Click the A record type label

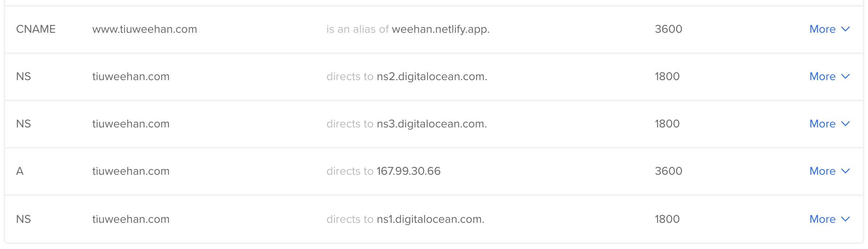coord(20,171)
